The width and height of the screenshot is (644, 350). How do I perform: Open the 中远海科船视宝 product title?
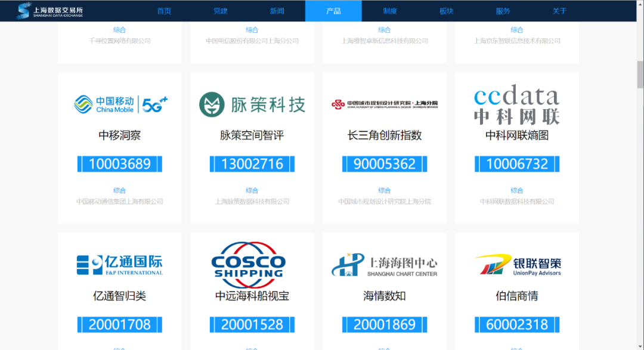coord(252,296)
